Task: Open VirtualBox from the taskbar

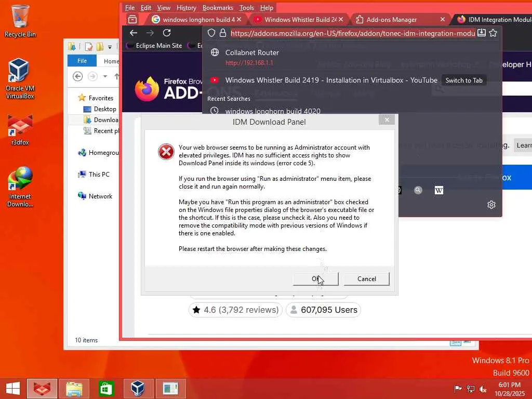Action: pyautogui.click(x=138, y=389)
